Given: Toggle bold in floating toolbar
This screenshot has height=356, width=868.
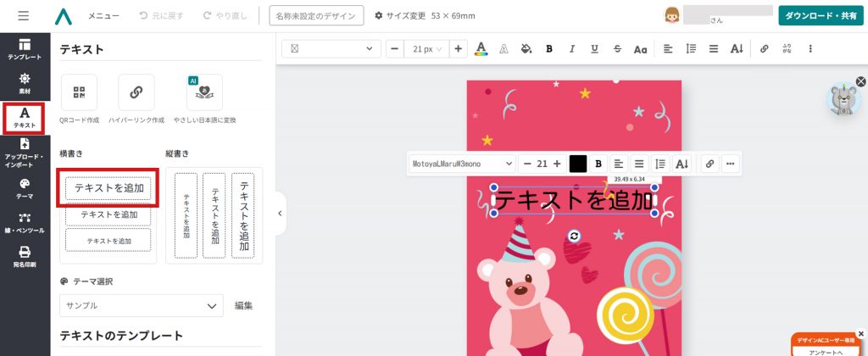Looking at the screenshot, I should click(598, 164).
